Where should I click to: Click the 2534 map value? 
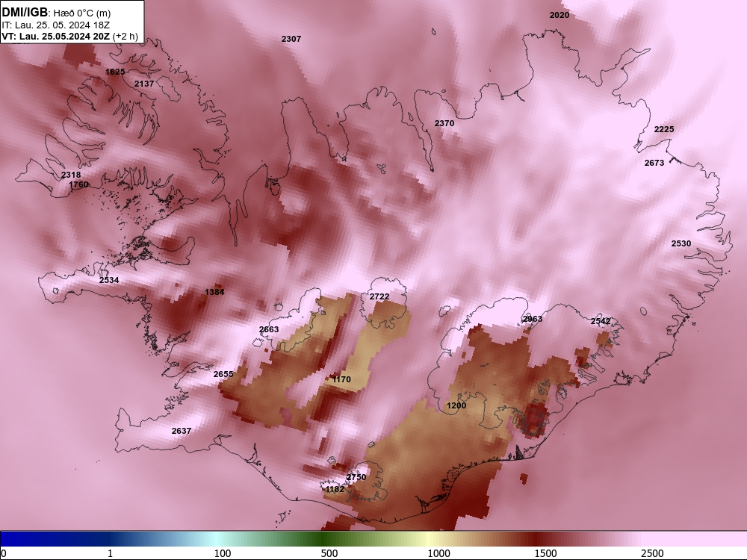pos(109,280)
